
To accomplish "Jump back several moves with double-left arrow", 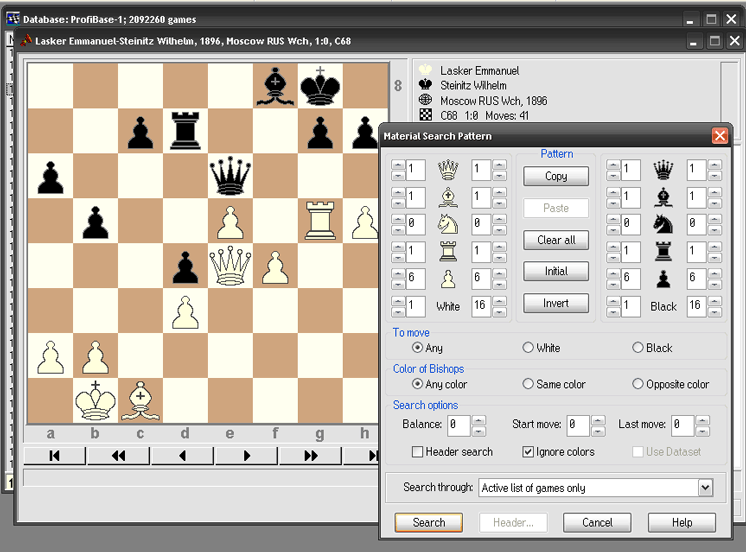I will pos(118,455).
